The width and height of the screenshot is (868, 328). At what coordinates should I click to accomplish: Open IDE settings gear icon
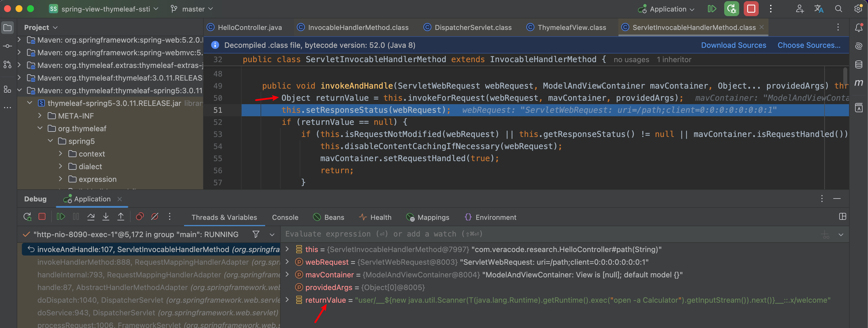click(x=858, y=9)
